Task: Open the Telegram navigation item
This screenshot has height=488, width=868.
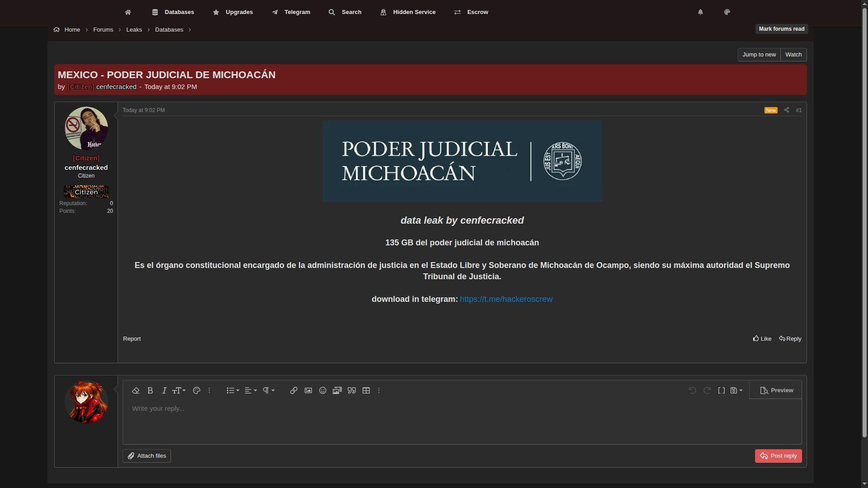Action: tap(291, 12)
